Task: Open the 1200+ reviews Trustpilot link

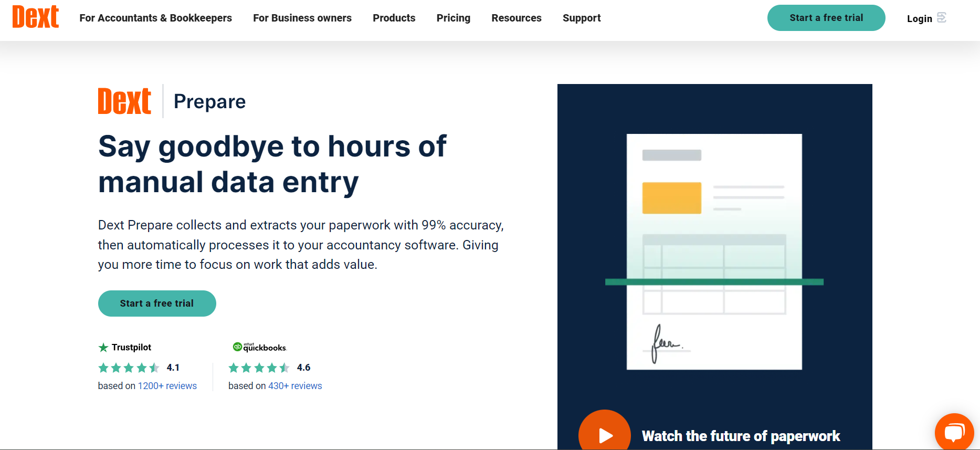Action: [x=167, y=386]
